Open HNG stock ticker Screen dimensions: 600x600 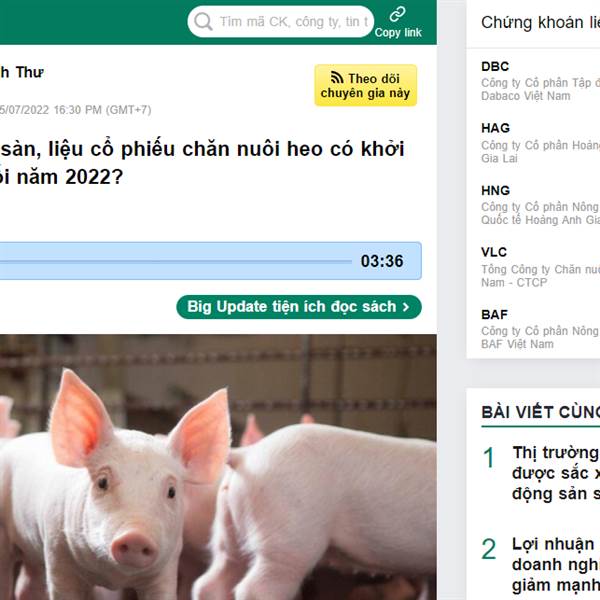[496, 191]
